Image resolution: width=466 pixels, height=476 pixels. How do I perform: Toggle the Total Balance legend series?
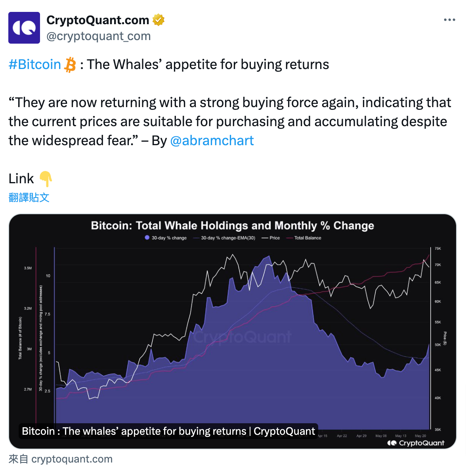point(304,238)
